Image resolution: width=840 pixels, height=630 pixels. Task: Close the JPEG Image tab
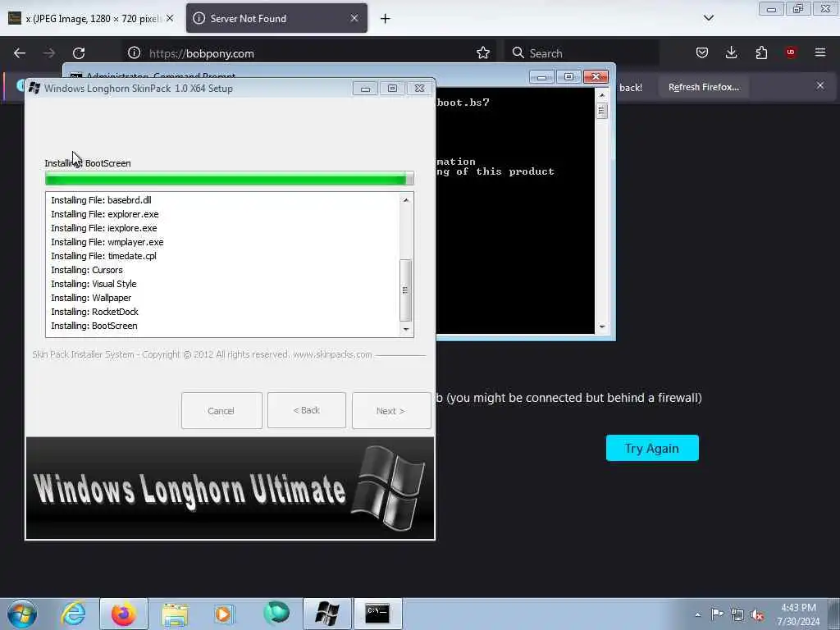[x=170, y=18]
